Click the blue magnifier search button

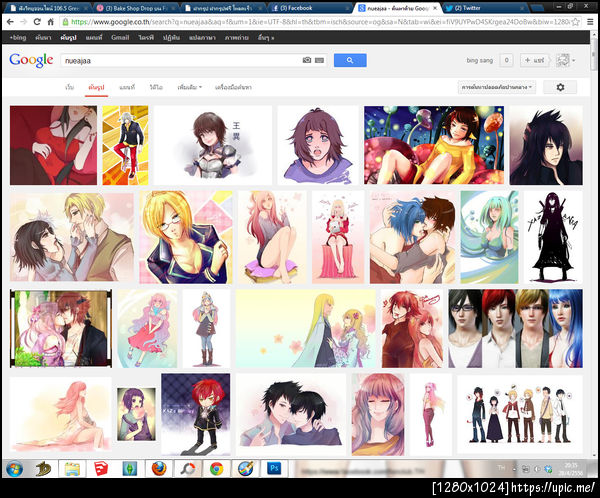click(350, 60)
